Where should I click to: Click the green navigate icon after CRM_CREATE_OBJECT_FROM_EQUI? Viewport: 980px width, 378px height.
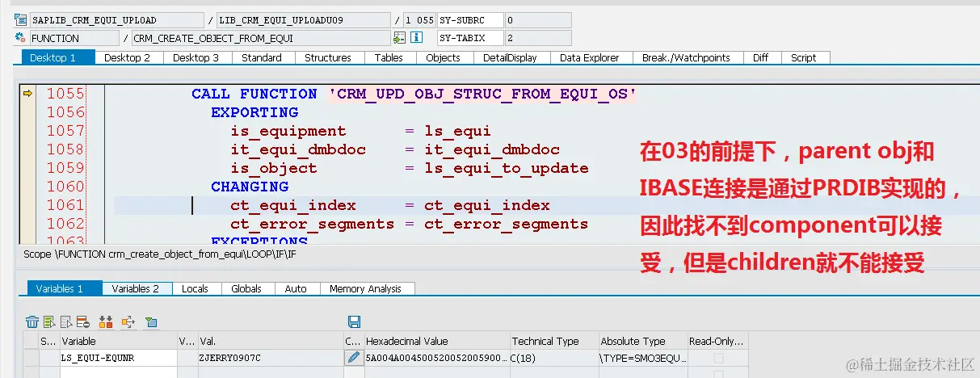(x=399, y=37)
